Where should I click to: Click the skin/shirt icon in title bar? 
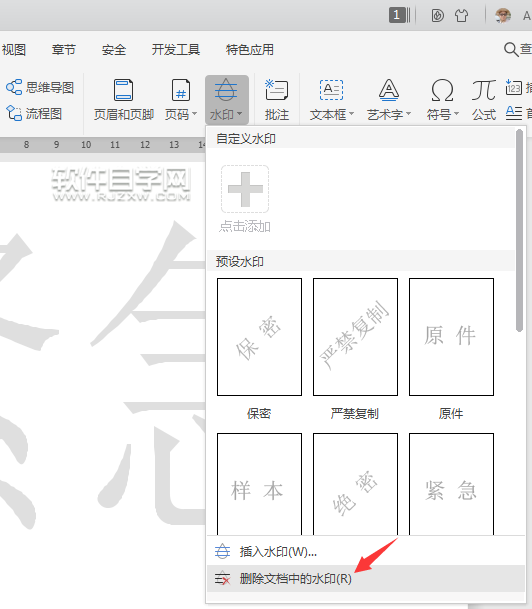point(461,16)
